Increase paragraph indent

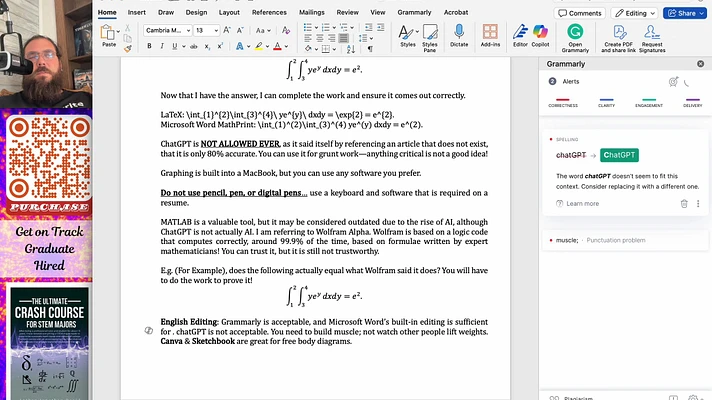point(381,28)
